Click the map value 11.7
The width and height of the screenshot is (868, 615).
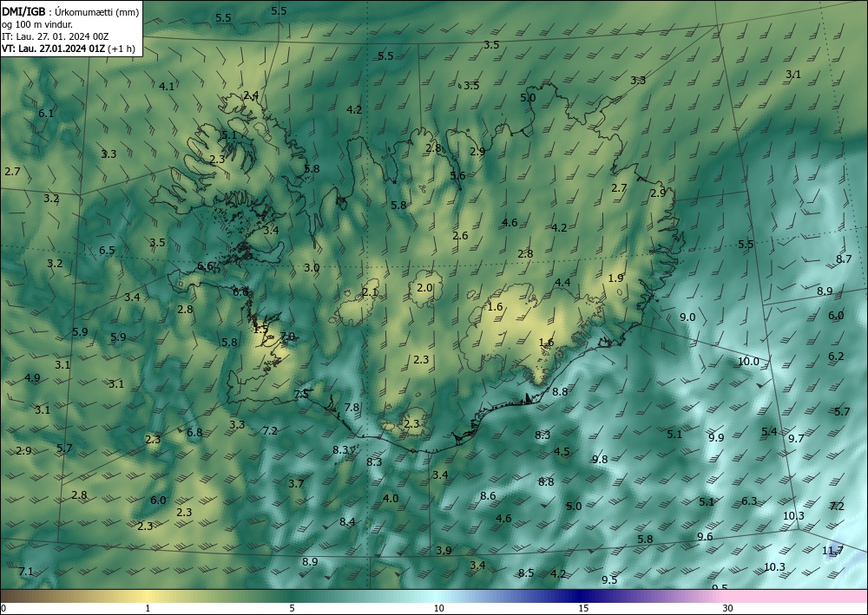pyautogui.click(x=832, y=550)
